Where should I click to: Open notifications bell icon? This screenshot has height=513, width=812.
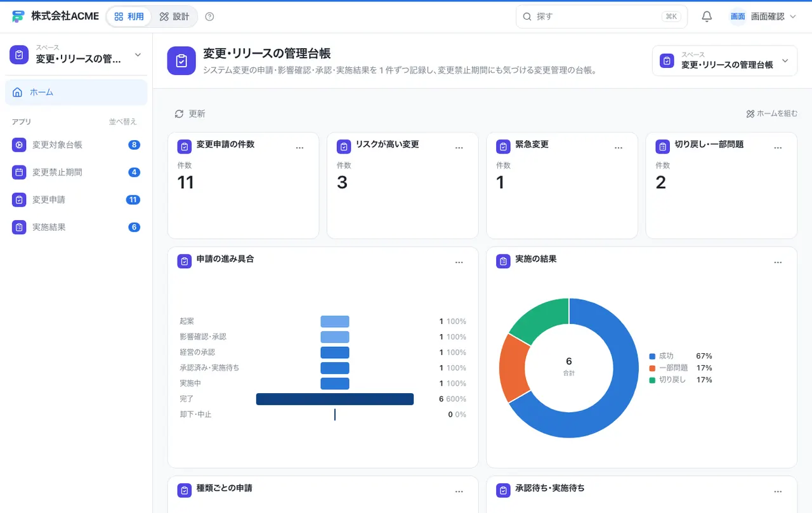pos(707,16)
